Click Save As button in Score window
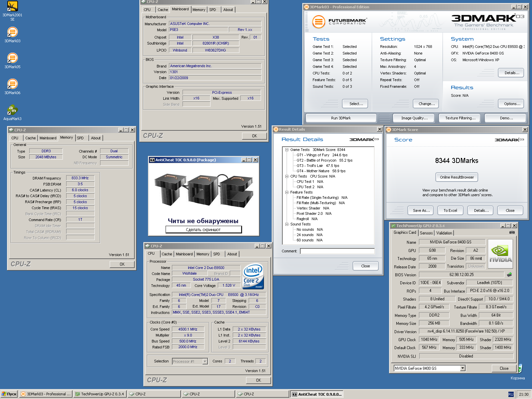The width and height of the screenshot is (532, 399). point(421,210)
